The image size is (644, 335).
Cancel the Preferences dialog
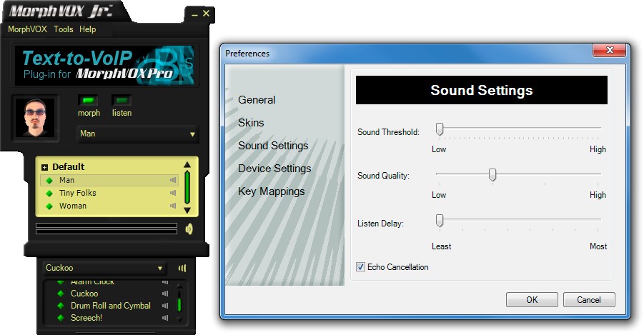pos(589,300)
